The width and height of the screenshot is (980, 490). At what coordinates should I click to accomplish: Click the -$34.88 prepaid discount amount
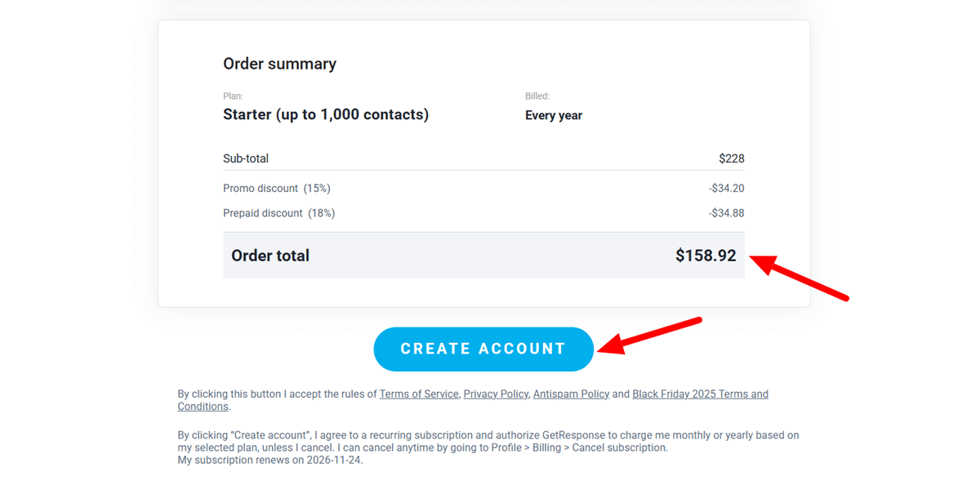click(x=728, y=213)
